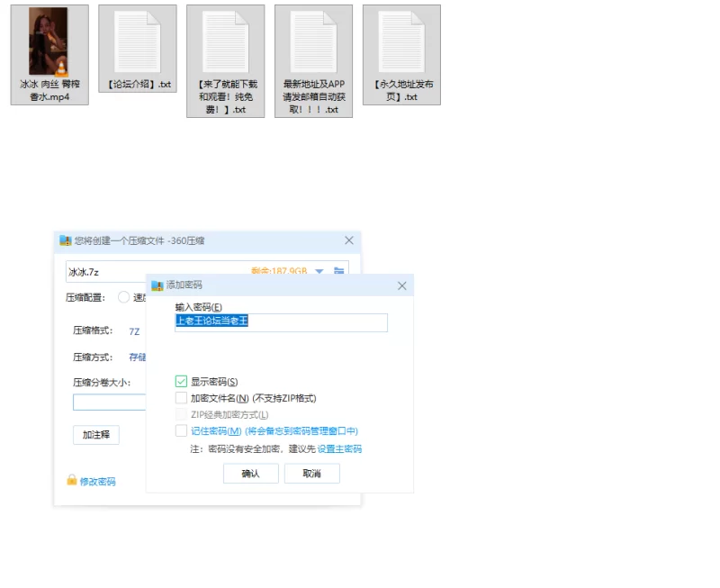Click the 压缩分卷大小 input box
720x588 pixels.
[x=109, y=402]
